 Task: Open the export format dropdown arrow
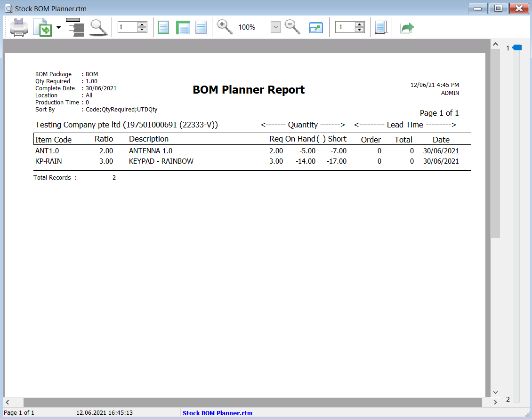pos(57,27)
